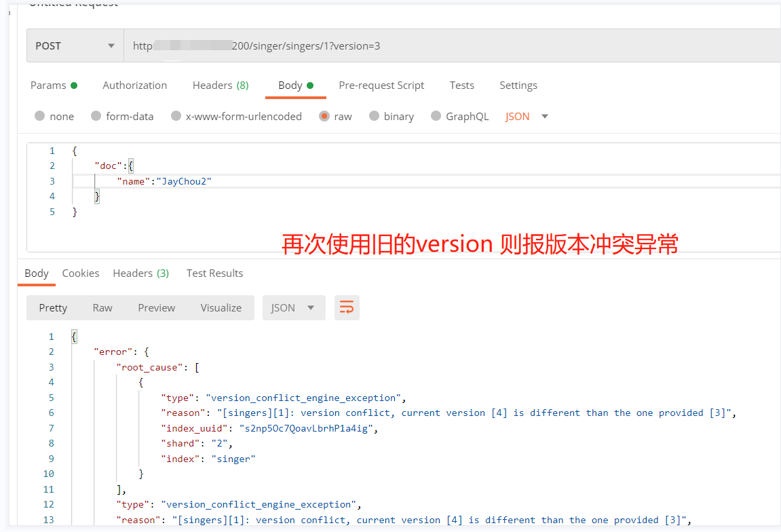Image resolution: width=781 pixels, height=532 pixels.
Task: Click the "error" key in response
Action: tap(113, 351)
